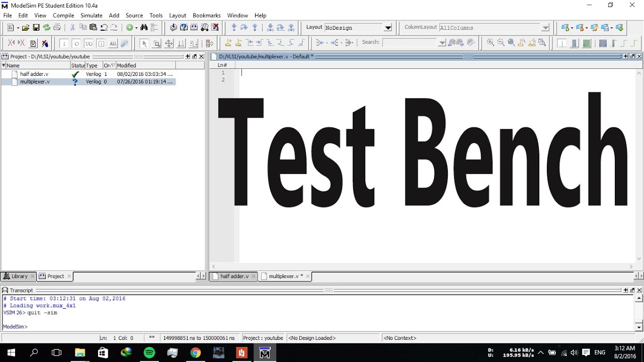Viewport: 644px width, 362px height.
Task: Sort by the Type column header
Action: coord(93,65)
